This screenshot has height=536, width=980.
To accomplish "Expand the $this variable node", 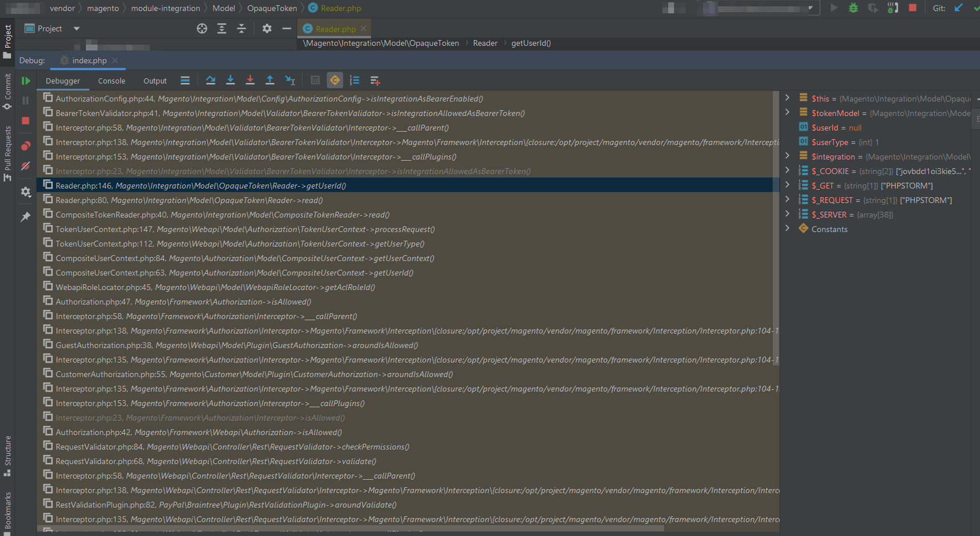I will (x=787, y=97).
